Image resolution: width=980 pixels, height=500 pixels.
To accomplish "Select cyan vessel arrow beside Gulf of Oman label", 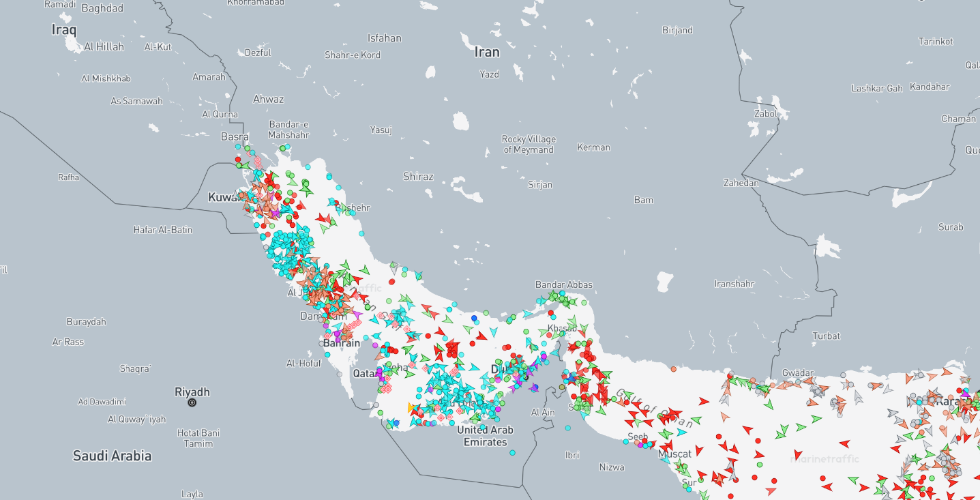I will pyautogui.click(x=681, y=432).
